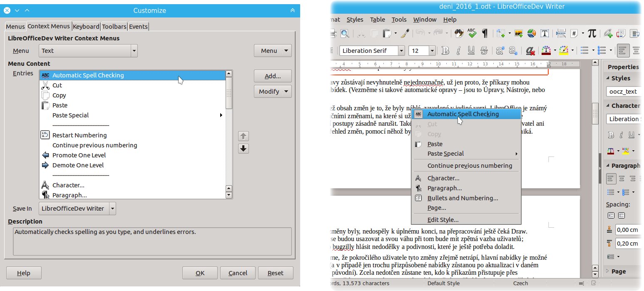Insert a hyperlink from the Writer toolbar
Viewport: 644px width, 291px height.
coord(609,33)
